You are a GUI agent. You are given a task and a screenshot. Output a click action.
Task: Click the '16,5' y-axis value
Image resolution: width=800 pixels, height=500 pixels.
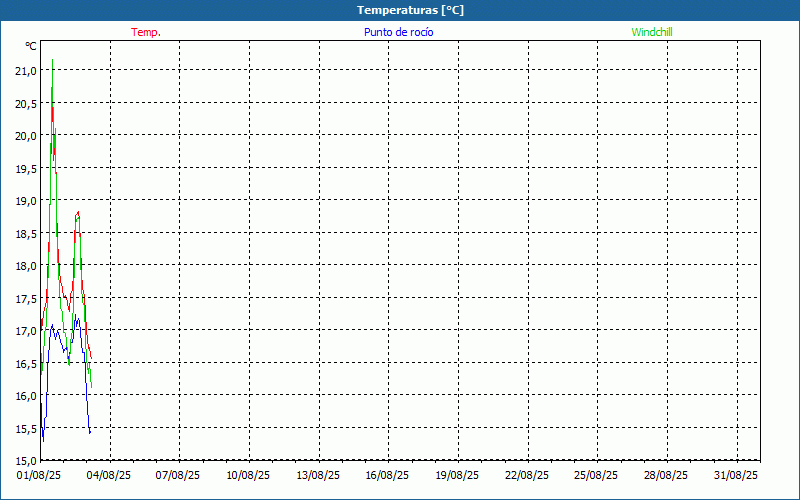pyautogui.click(x=26, y=364)
